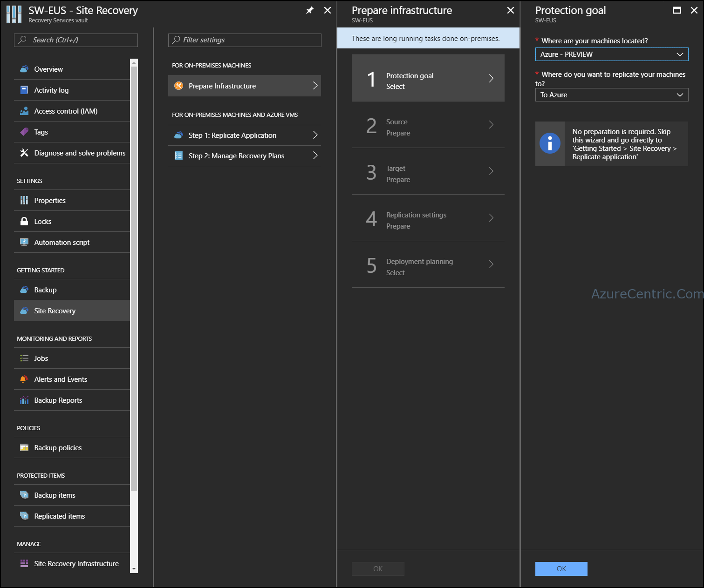Click the Manage Recovery Plans icon
Viewport: 704px width, 588px height.
tap(178, 155)
